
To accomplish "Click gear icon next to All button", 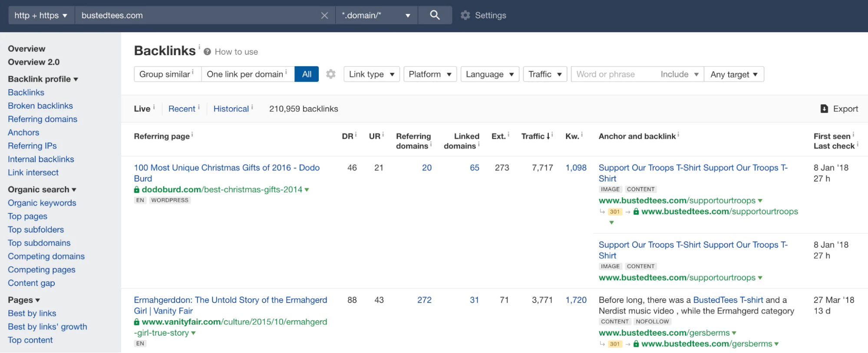I will [331, 74].
